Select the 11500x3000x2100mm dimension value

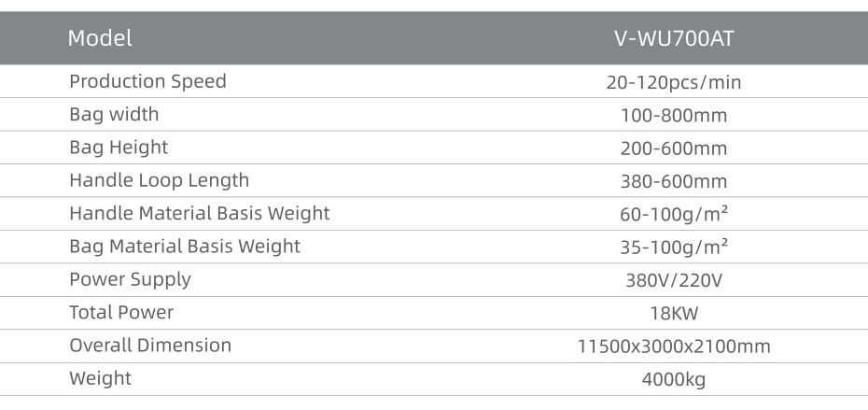(x=674, y=346)
